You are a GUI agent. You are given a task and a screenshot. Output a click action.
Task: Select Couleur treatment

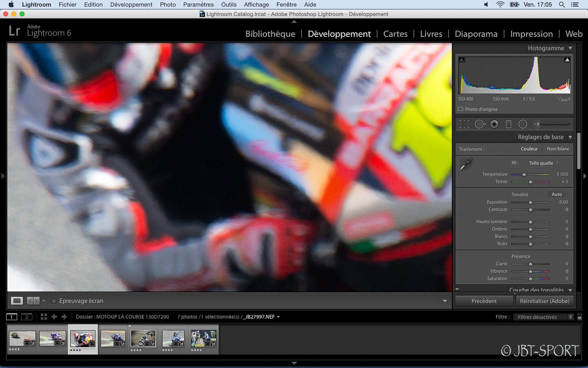[x=529, y=149]
